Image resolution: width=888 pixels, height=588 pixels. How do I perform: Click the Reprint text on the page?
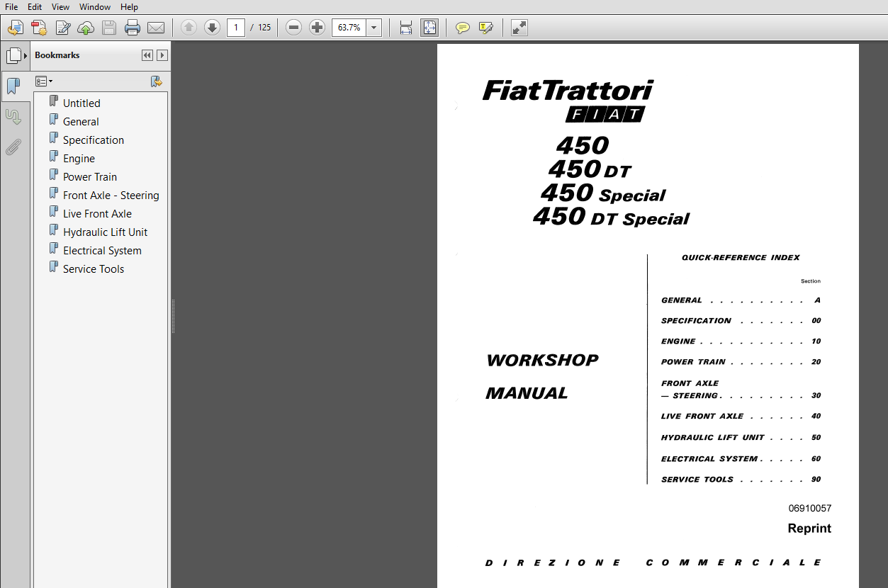click(809, 528)
